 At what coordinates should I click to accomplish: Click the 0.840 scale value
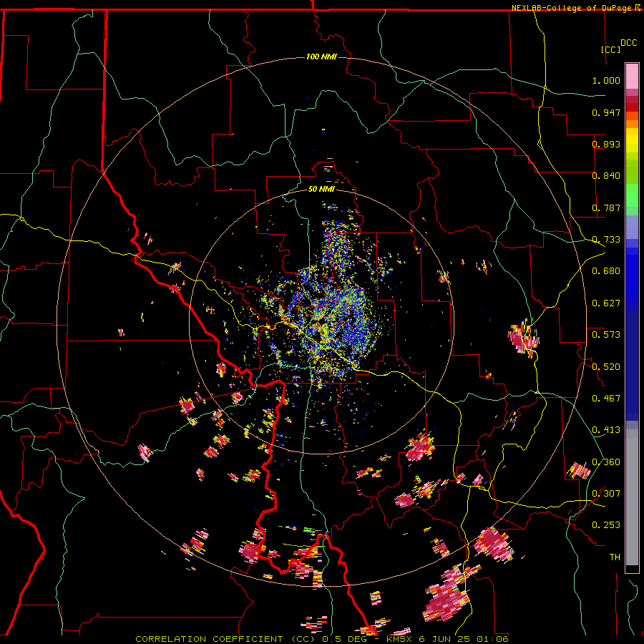coord(606,176)
